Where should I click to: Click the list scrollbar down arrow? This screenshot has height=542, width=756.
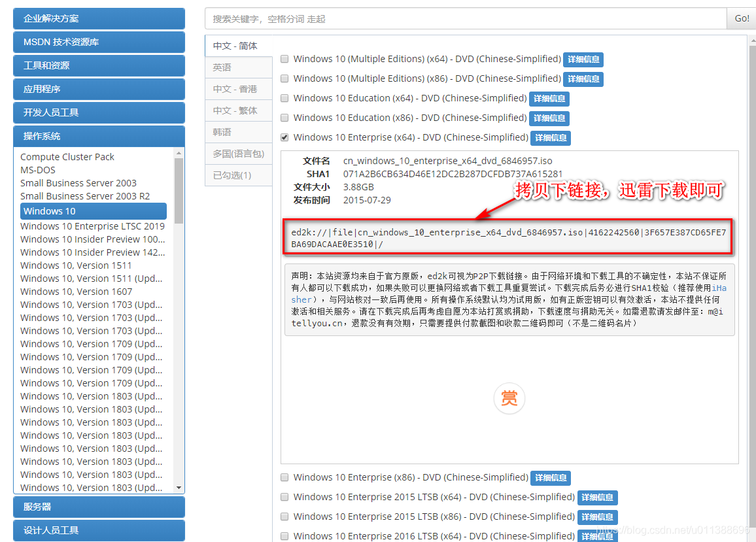pyautogui.click(x=179, y=488)
